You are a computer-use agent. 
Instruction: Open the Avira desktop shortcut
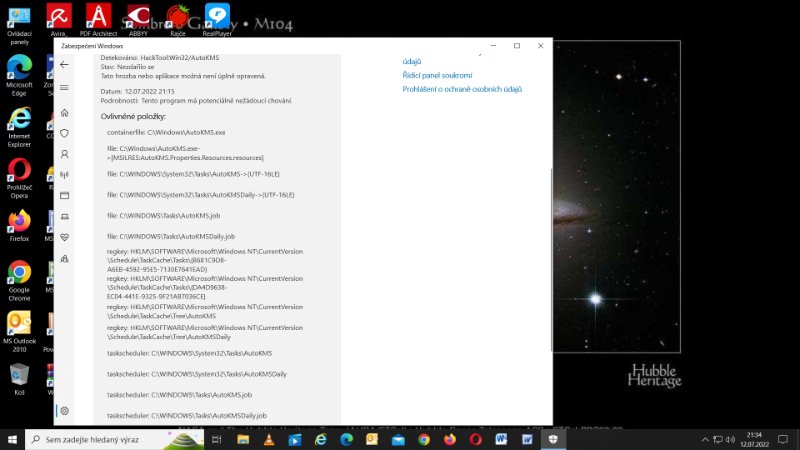tap(59, 20)
